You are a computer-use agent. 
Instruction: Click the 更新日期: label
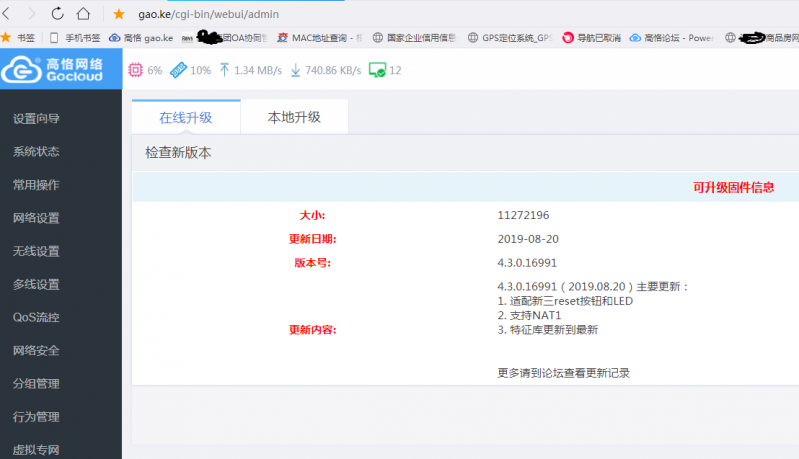click(312, 239)
